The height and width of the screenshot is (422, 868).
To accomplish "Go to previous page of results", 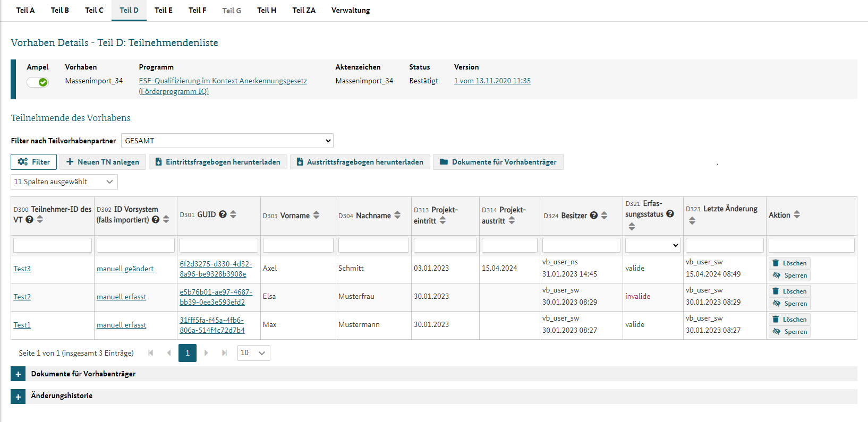I will 169,353.
